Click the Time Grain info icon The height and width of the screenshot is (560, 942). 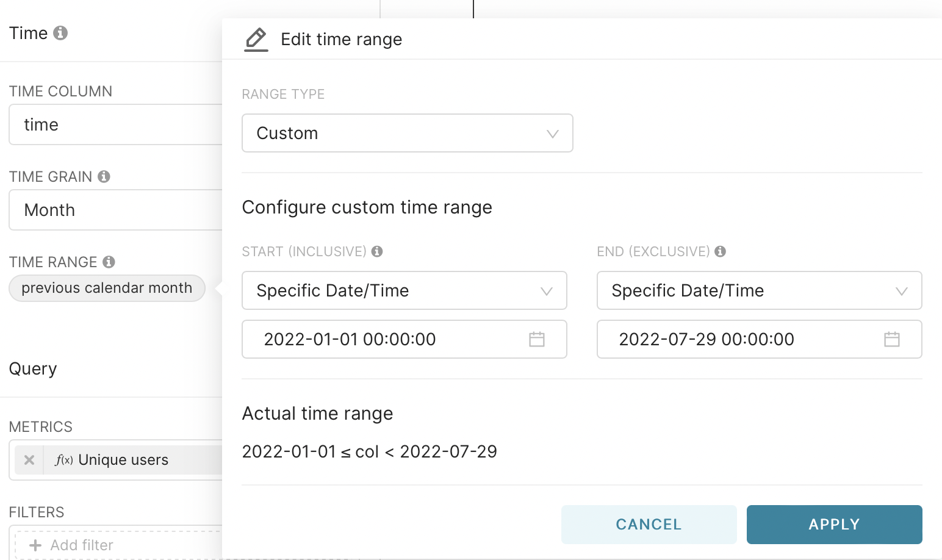click(104, 176)
